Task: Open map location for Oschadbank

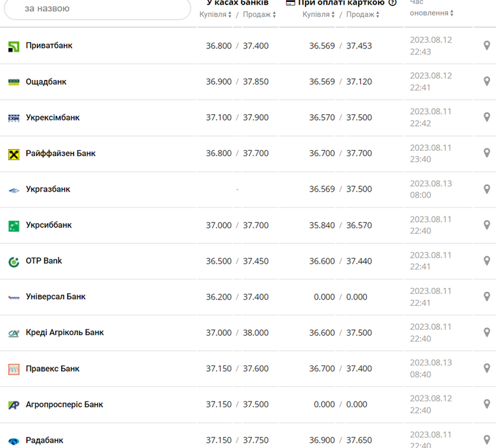Action: pyautogui.click(x=487, y=81)
